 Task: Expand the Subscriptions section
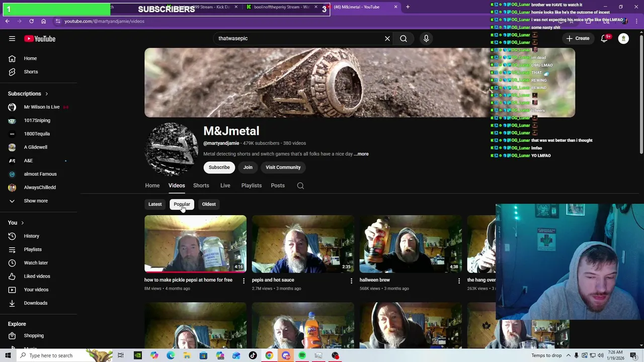[28, 94]
